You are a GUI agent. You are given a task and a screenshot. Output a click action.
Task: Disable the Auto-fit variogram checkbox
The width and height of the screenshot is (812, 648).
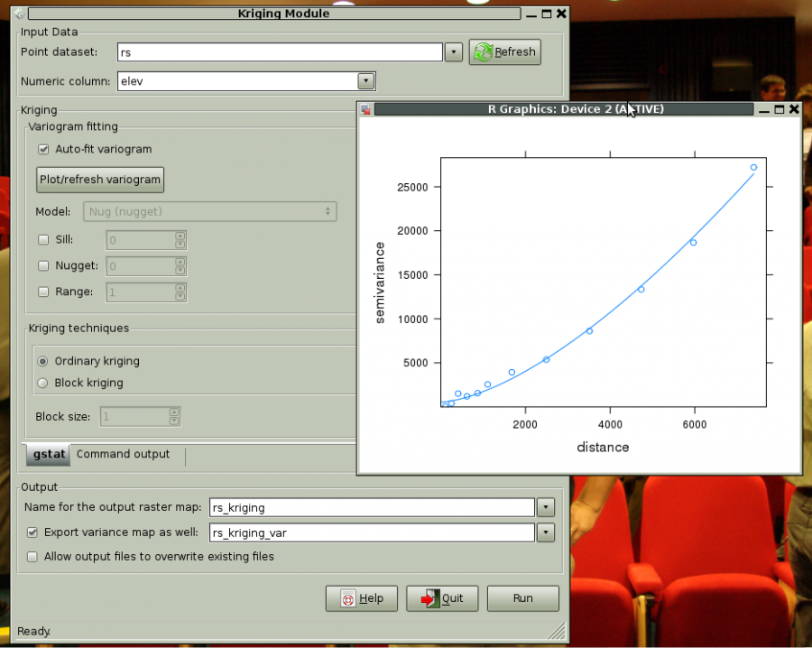click(43, 149)
